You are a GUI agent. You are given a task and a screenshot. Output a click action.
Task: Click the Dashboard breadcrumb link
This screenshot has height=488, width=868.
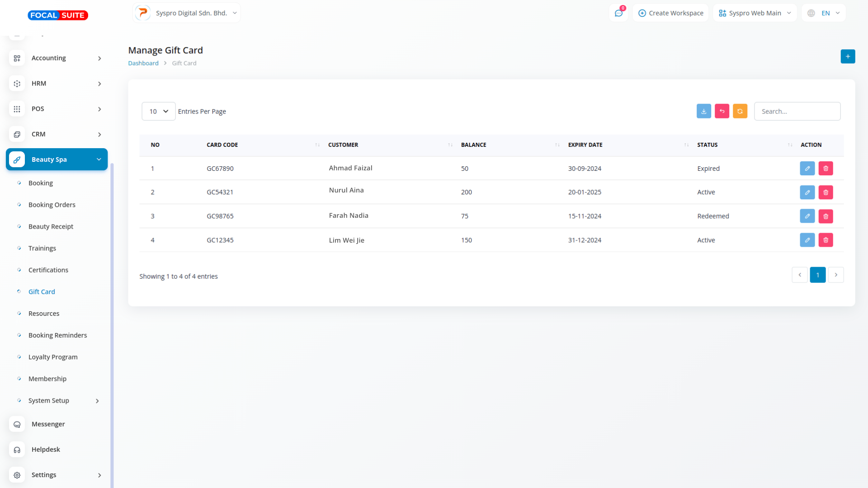[x=143, y=63]
